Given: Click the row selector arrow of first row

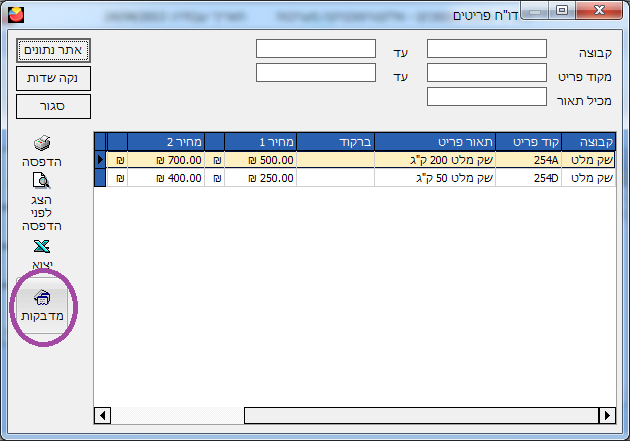Looking at the screenshot, I should [x=99, y=159].
